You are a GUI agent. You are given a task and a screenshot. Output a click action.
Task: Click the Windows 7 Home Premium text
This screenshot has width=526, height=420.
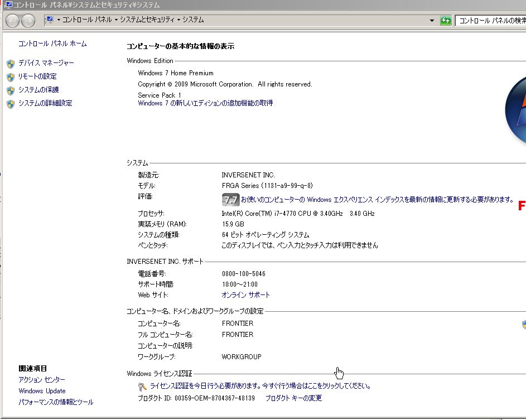(x=176, y=73)
